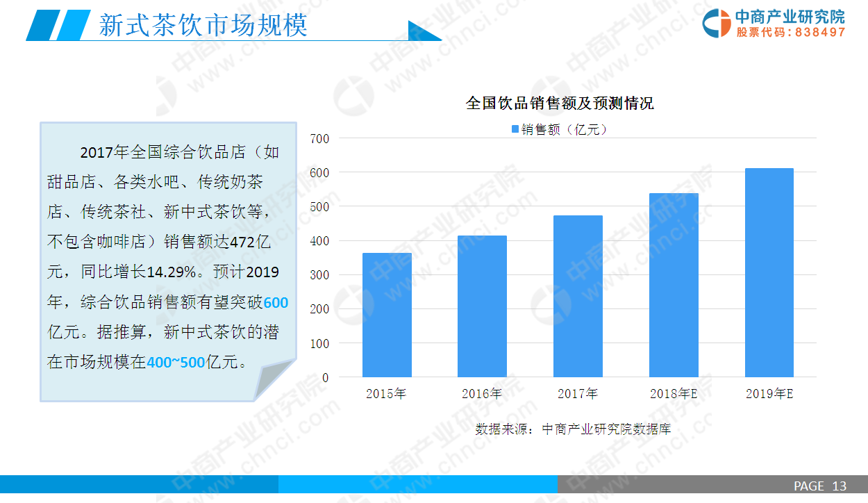Click the blue triangle at title bar end
Viewport: 868px width, 503px height.
(423, 33)
